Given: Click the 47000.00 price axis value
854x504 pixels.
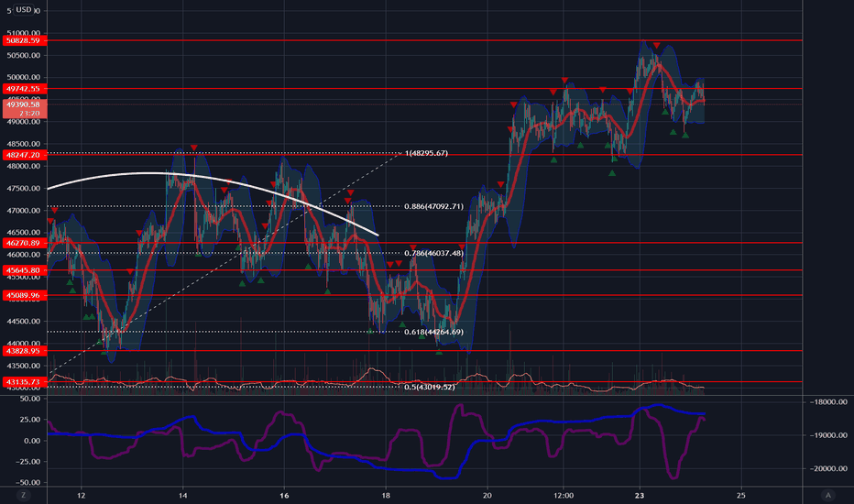Looking at the screenshot, I should (x=24, y=211).
